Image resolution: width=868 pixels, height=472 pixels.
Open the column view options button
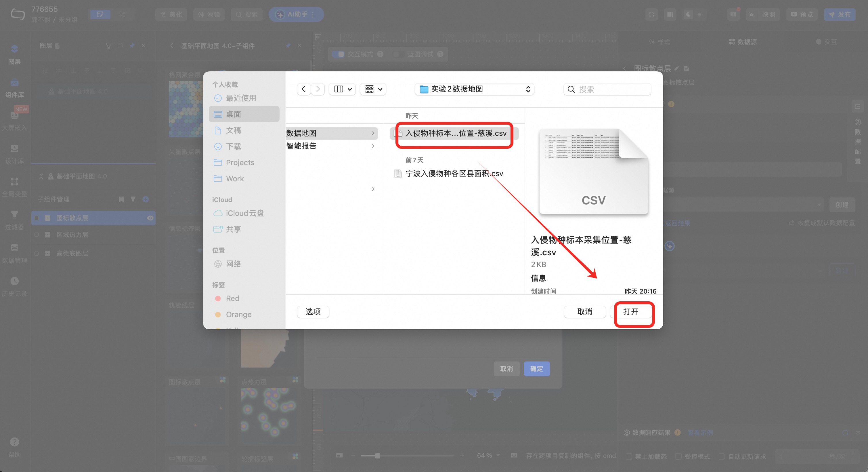click(342, 89)
